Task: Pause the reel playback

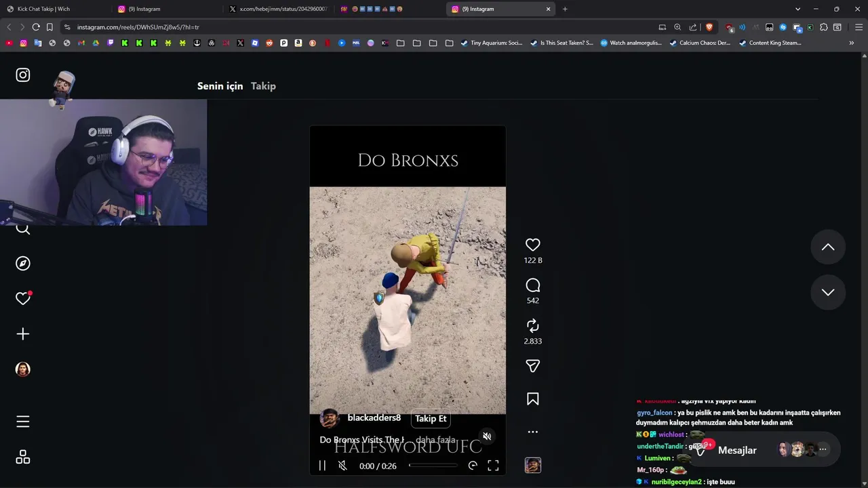Action: [x=322, y=466]
